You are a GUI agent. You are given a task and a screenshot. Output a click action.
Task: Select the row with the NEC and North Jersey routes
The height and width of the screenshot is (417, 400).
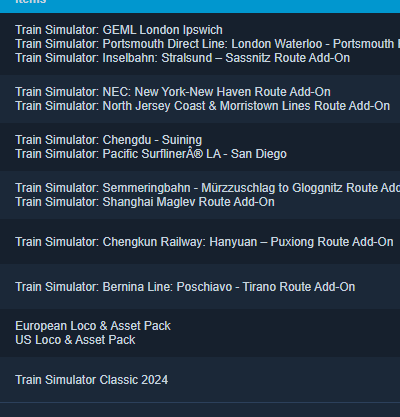200,99
